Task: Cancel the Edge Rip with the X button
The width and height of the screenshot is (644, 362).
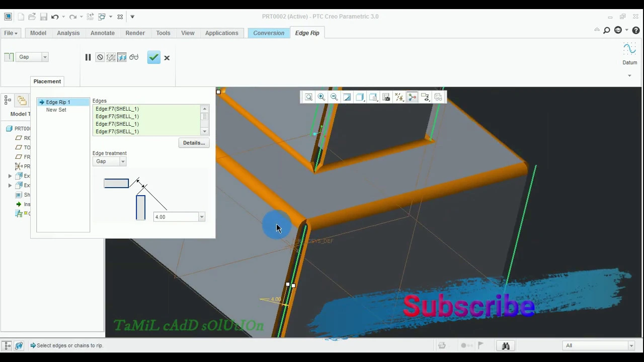Action: tap(167, 58)
